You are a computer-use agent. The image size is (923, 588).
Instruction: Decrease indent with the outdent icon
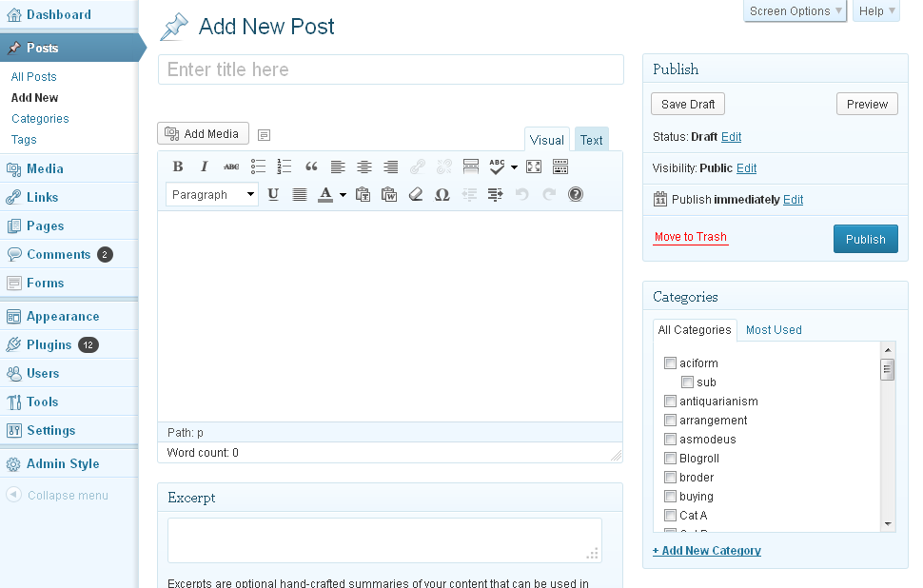click(469, 194)
